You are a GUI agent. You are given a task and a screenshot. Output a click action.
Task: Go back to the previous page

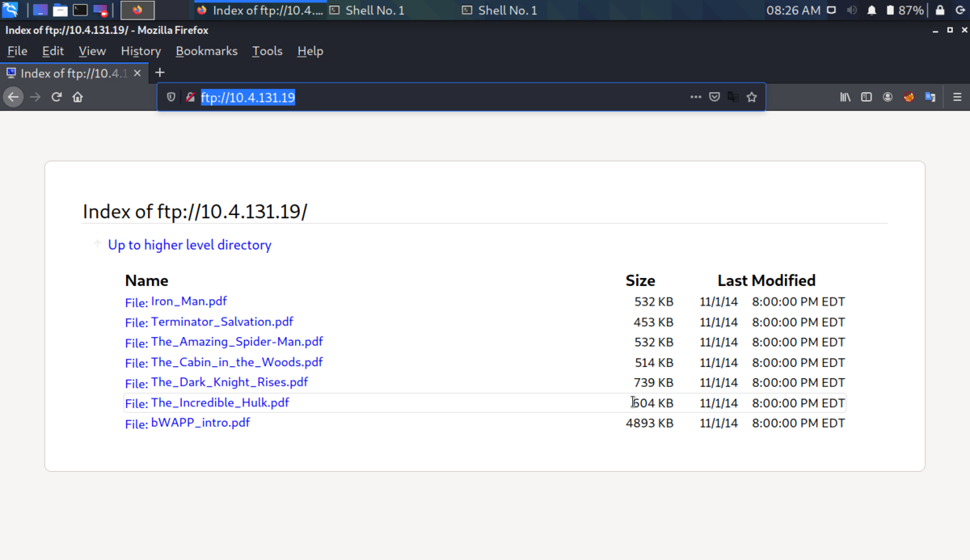tap(13, 97)
